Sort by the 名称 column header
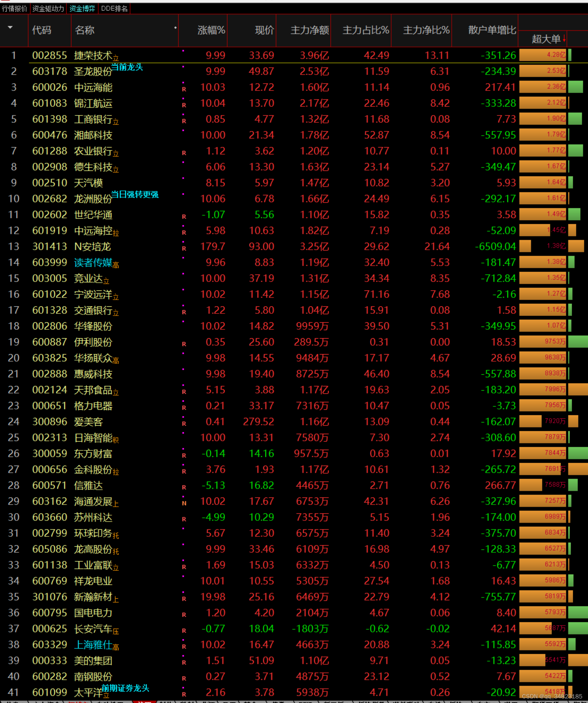This screenshot has height=703, width=588. click(x=85, y=30)
